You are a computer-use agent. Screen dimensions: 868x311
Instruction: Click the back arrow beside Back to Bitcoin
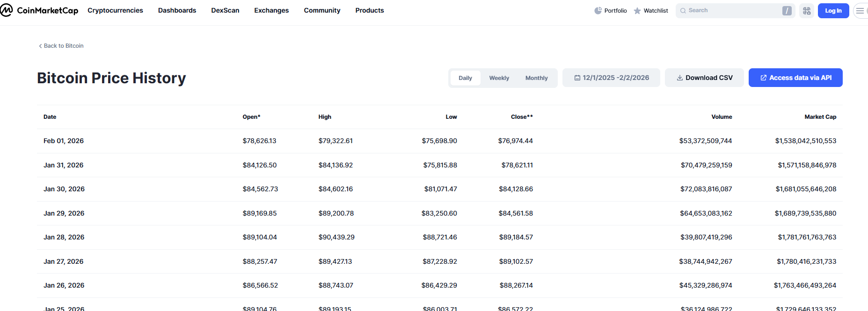coord(40,46)
